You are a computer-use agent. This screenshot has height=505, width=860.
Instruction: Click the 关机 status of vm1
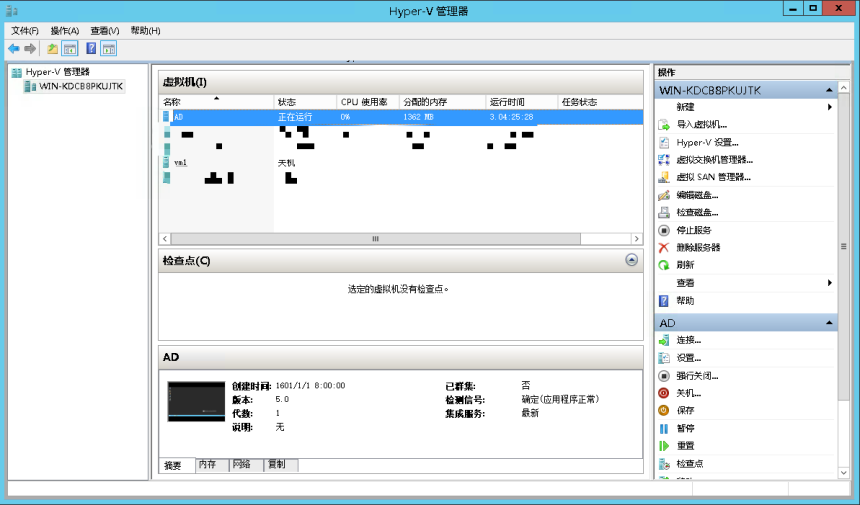coord(286,163)
